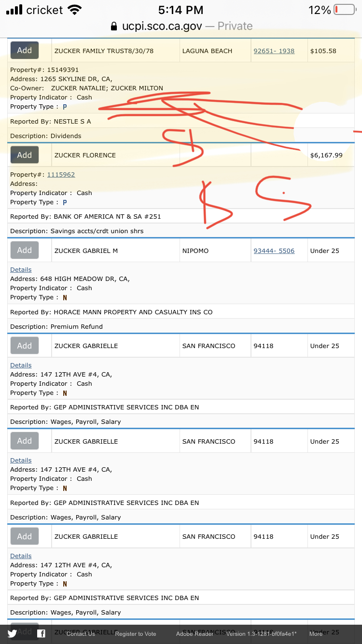Image resolution: width=362 pixels, height=644 pixels.
Task: Open Register to Vote footer link
Action: tap(136, 634)
